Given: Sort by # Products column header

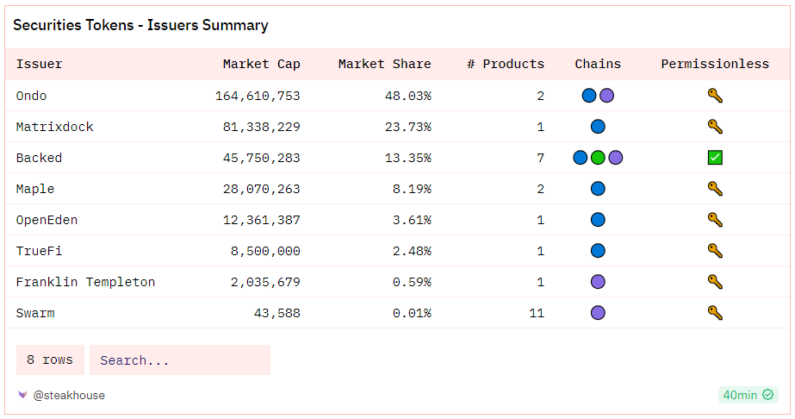Looking at the screenshot, I should coord(505,64).
